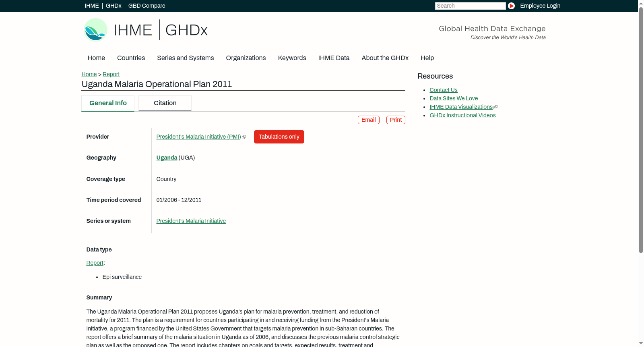Click the scrollbar down arrow
The image size is (644, 347).
[641, 344]
